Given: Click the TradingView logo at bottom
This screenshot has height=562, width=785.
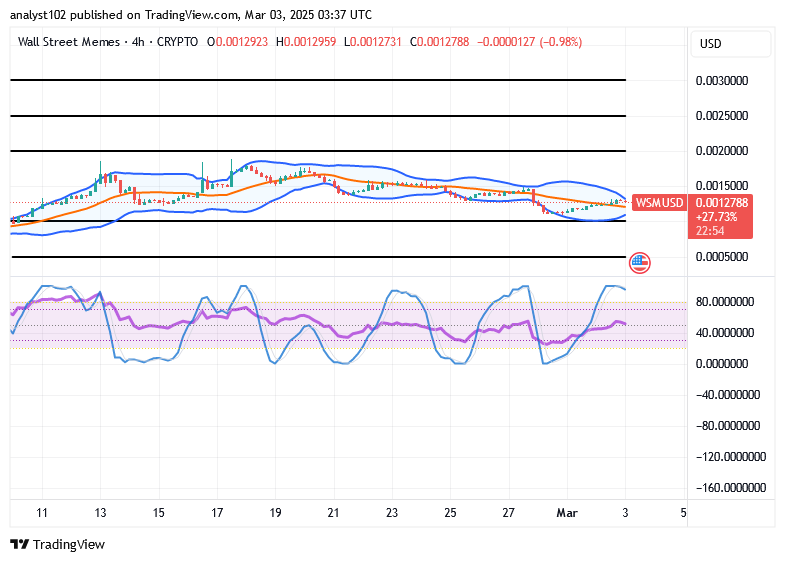Looking at the screenshot, I should pyautogui.click(x=58, y=544).
